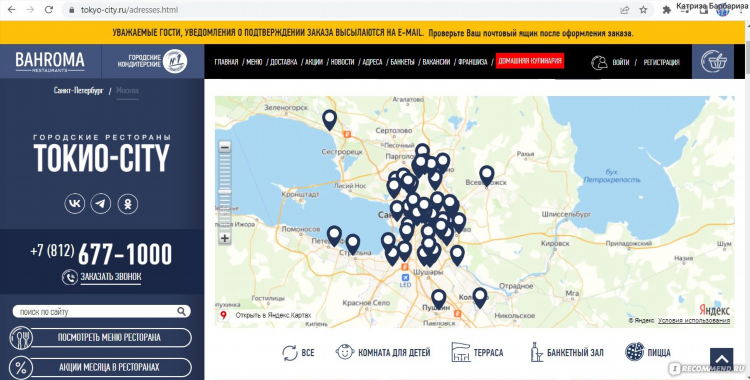Bookmark this page with star icon
750x380 pixels.
tap(643, 10)
